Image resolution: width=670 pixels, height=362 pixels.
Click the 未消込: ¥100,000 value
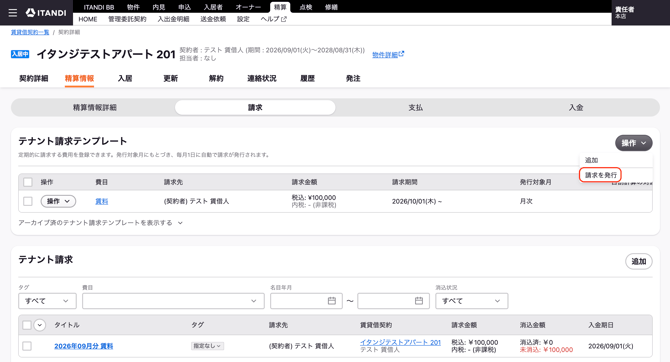click(x=547, y=350)
